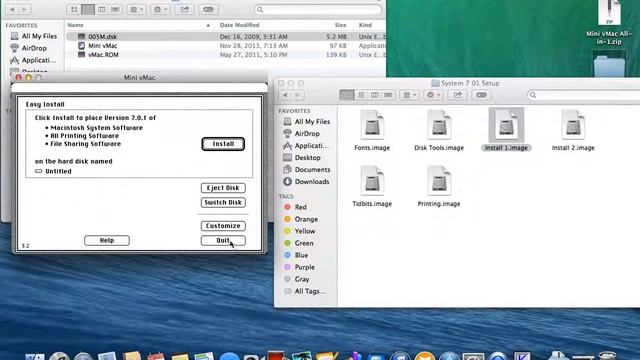
Task: Select the Orange tag in sidebar
Action: tap(301, 219)
